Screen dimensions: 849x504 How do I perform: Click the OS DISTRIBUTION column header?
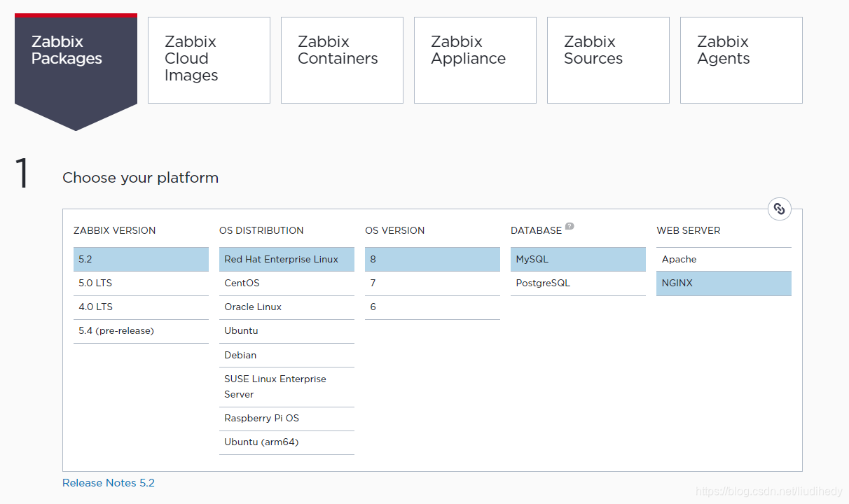(x=261, y=230)
